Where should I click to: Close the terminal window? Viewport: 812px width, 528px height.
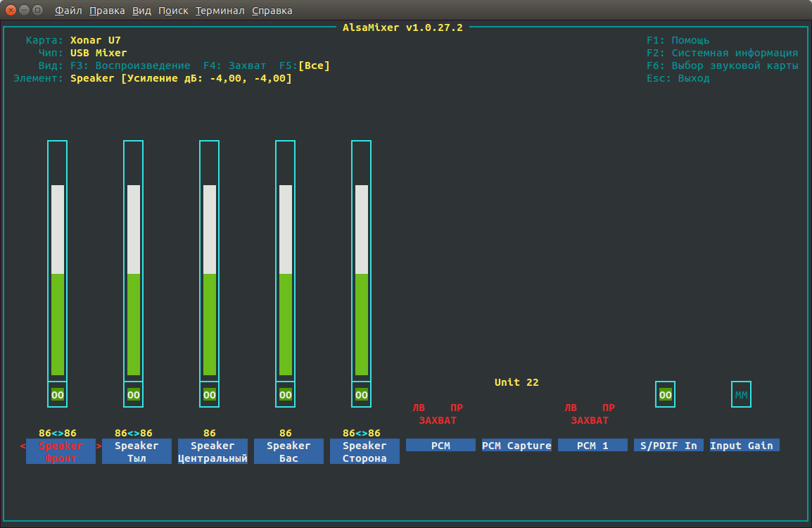pos(11,10)
